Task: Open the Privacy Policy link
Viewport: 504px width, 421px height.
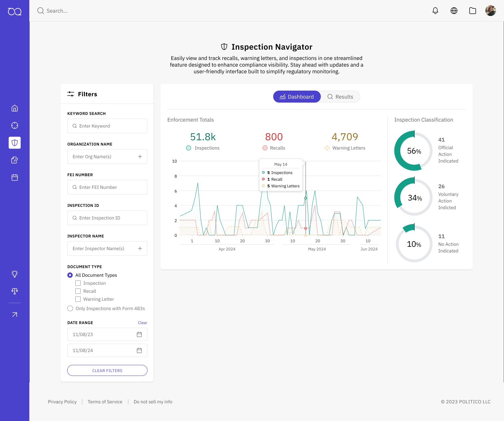Action: tap(62, 402)
